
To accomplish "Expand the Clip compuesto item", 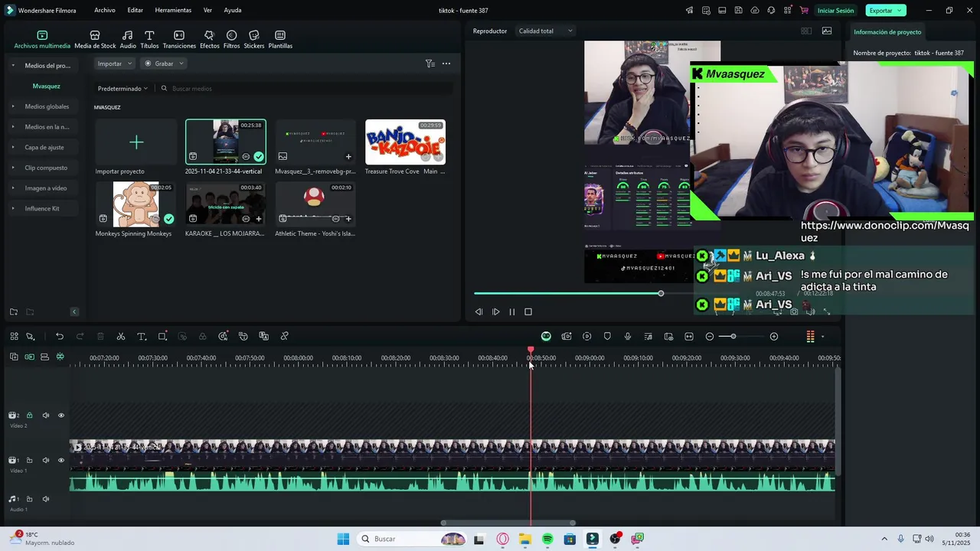I will click(x=12, y=168).
